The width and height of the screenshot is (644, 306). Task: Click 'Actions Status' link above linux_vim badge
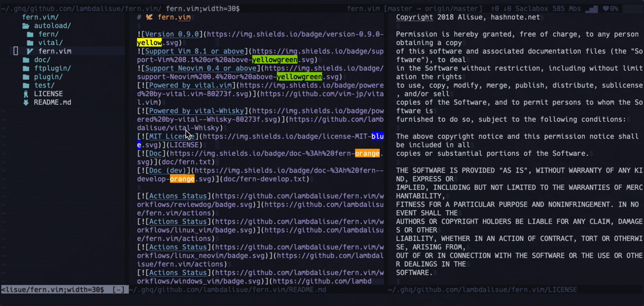(x=178, y=222)
